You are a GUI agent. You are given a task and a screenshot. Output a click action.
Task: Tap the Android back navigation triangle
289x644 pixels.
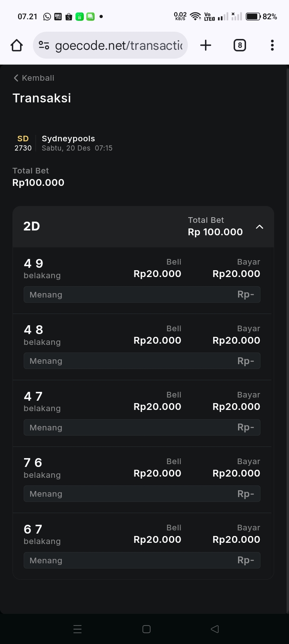point(215,629)
